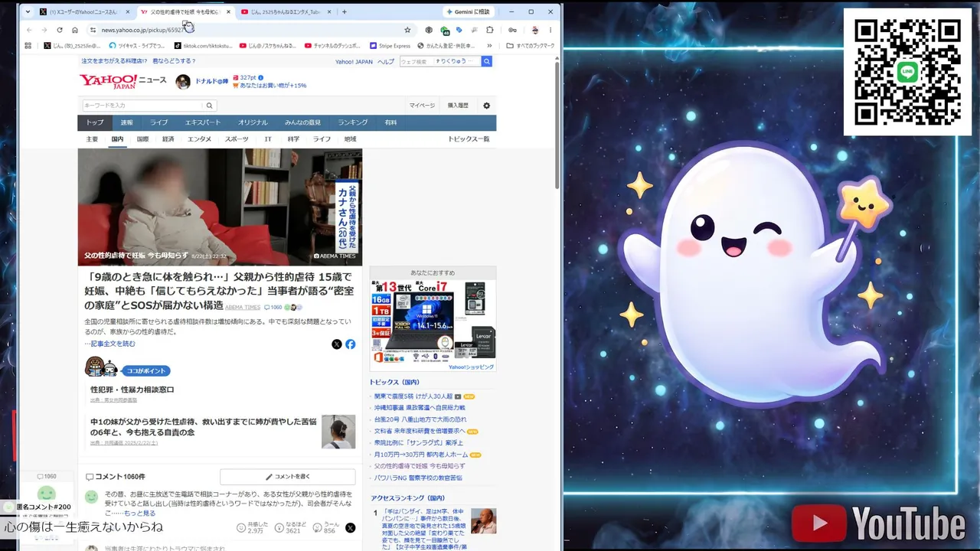Click the 共感した reaction smiley icon
The image size is (980, 551).
[x=241, y=528]
